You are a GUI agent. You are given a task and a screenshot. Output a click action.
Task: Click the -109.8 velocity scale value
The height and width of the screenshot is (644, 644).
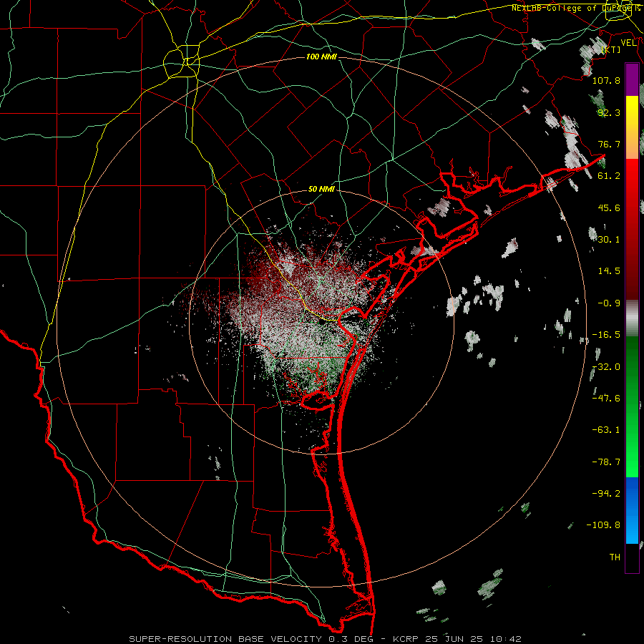point(603,525)
